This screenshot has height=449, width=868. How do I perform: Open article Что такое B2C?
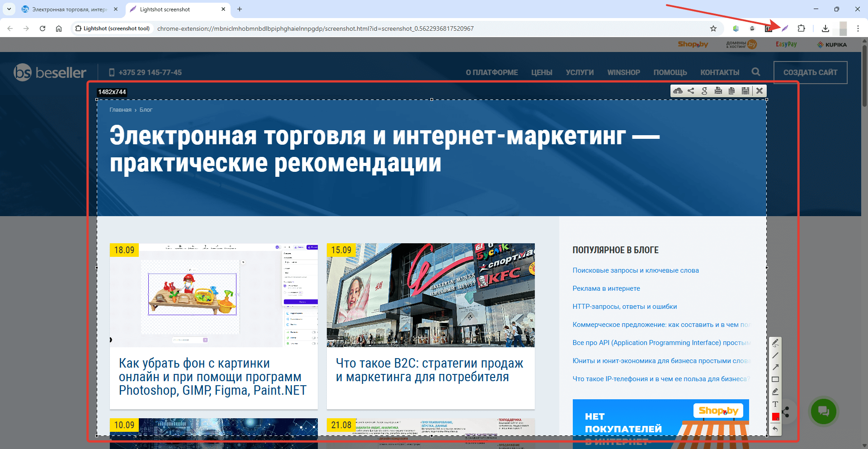pos(429,370)
